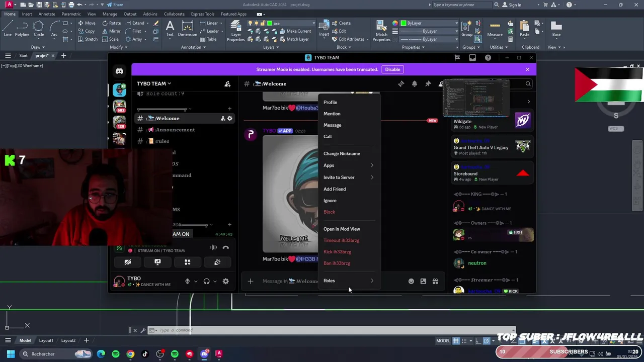Toggle Discord headphone deafen

(x=206, y=282)
